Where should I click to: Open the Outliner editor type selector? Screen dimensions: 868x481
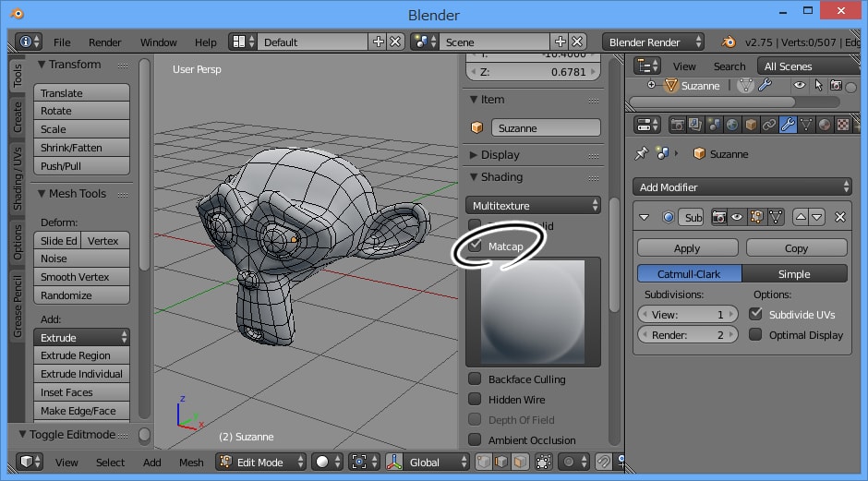646,66
